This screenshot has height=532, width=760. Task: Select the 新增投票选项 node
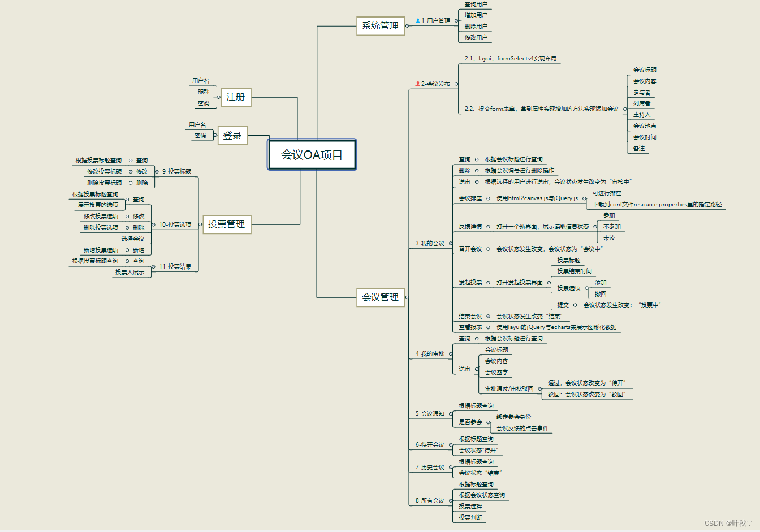(101, 250)
